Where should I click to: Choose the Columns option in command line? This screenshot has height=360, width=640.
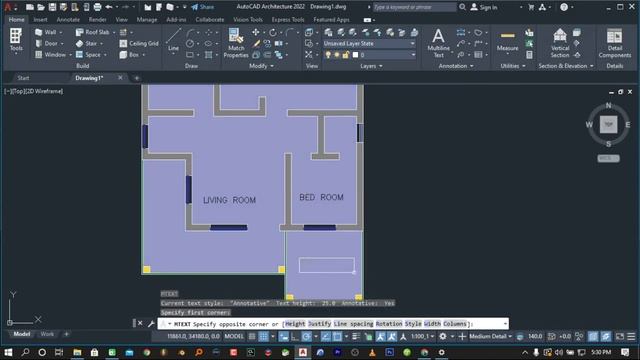pyautogui.click(x=455, y=324)
